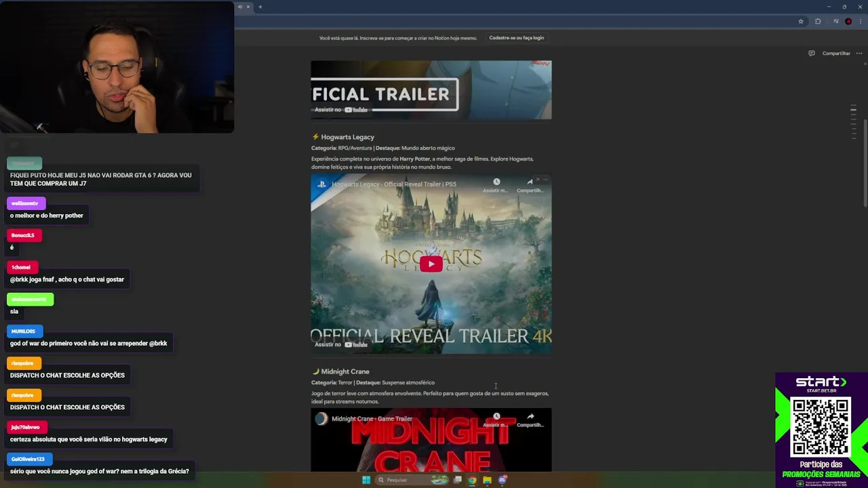The width and height of the screenshot is (868, 488).
Task: Open Google Chrome from the taskbar
Action: [473, 480]
